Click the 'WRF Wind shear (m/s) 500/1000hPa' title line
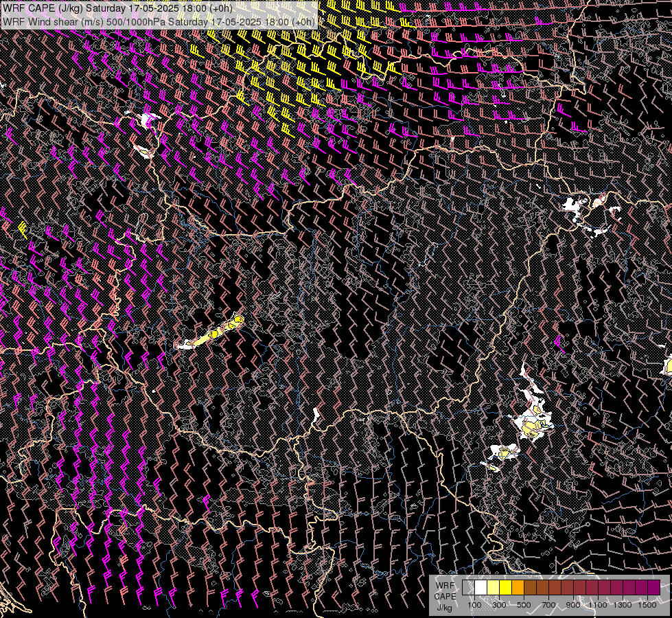 click(x=159, y=21)
